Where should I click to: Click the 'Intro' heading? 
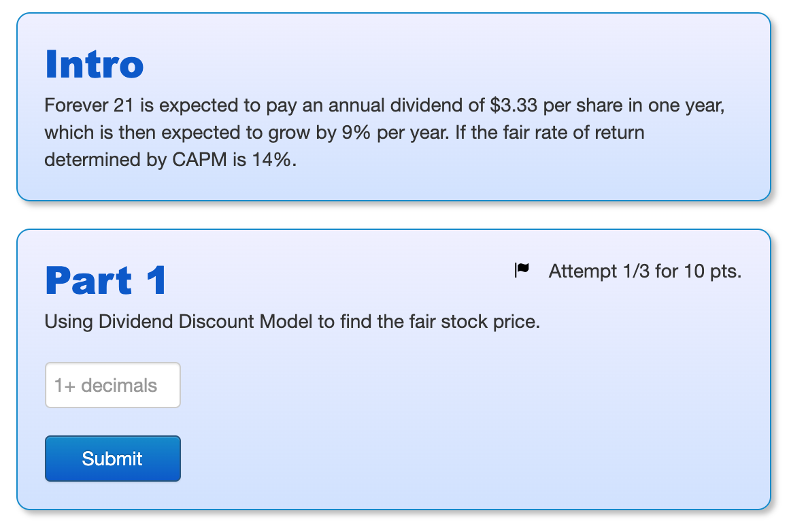[x=93, y=63]
